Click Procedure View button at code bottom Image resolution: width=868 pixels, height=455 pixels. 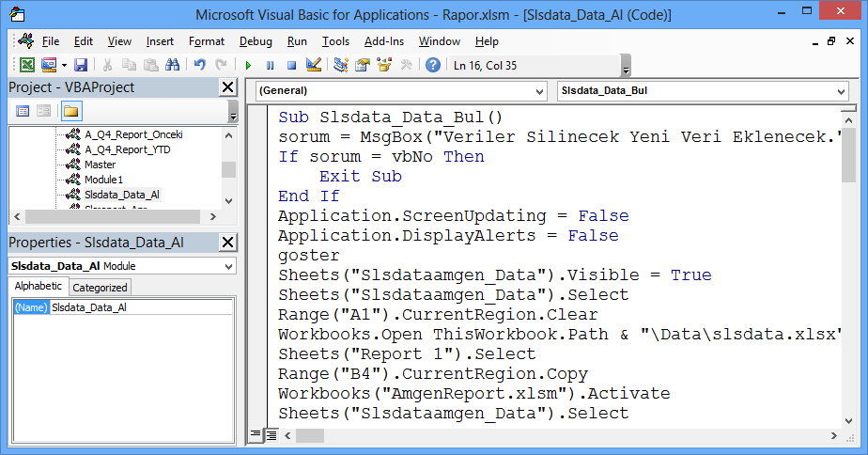pyautogui.click(x=256, y=435)
